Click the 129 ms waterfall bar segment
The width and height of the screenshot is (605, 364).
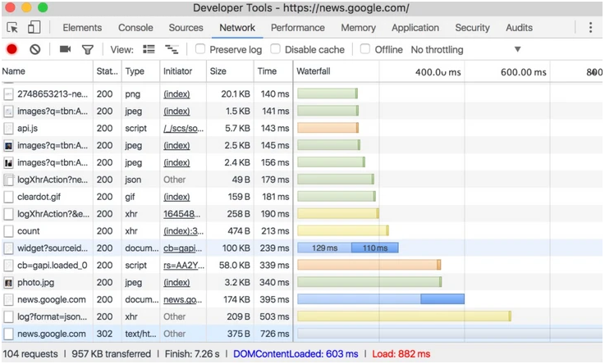(324, 248)
